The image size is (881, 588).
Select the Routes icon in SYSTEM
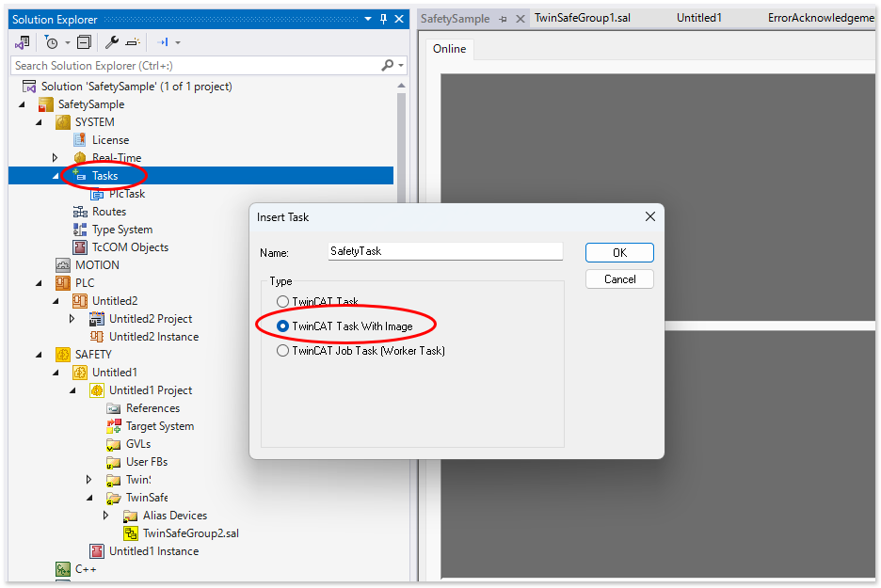pos(80,212)
